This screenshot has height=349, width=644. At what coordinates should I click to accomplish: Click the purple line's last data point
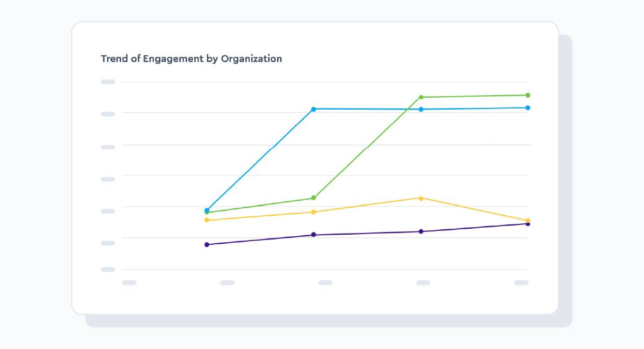[x=528, y=224]
